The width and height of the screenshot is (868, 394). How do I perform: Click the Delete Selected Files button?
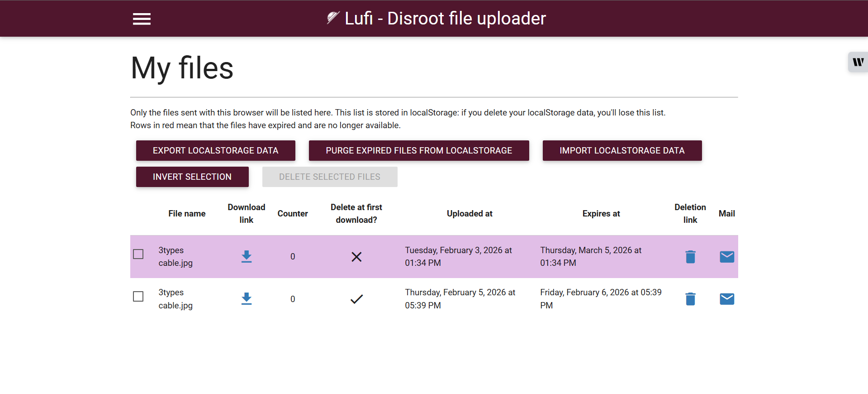330,177
